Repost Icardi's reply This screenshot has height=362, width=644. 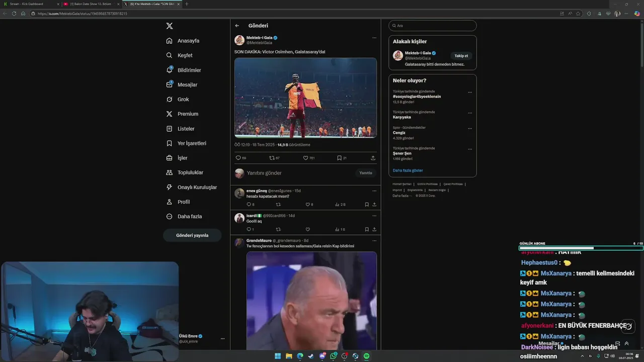(278, 229)
